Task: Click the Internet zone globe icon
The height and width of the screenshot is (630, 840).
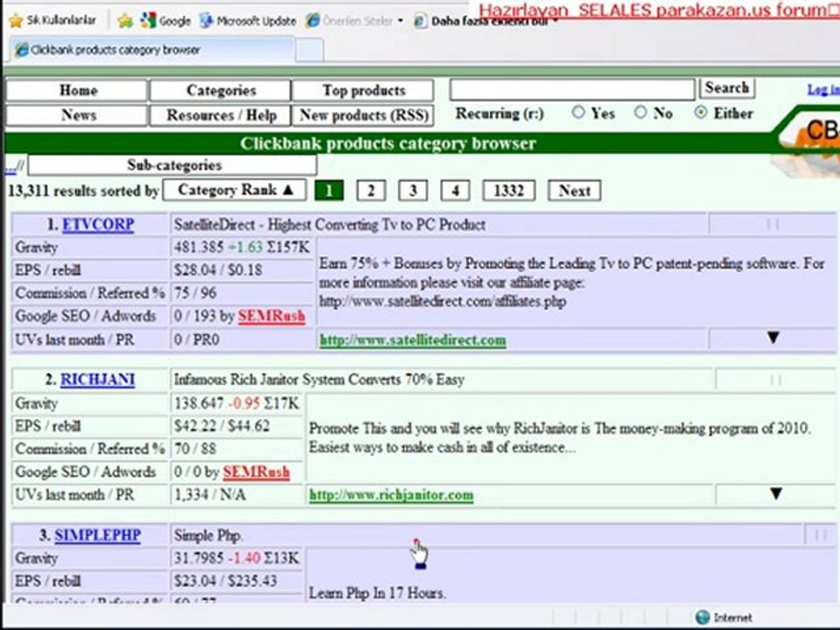Action: [x=703, y=617]
